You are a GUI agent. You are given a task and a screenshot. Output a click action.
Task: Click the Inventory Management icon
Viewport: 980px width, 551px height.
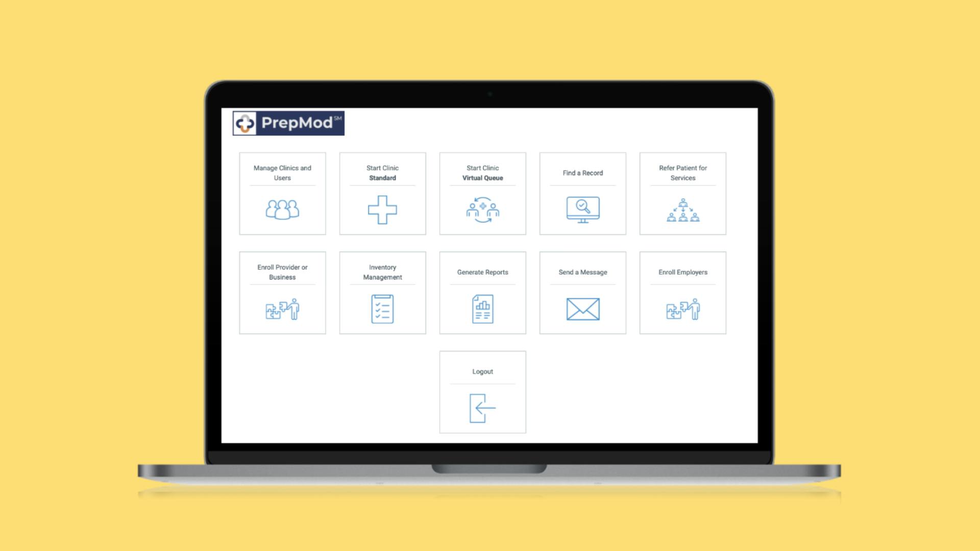383,309
